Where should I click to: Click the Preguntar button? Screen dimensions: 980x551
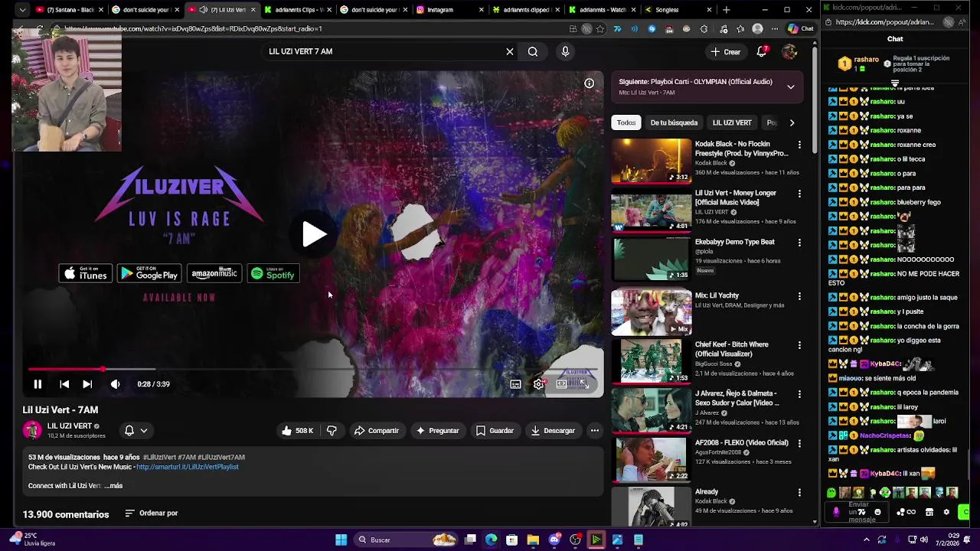click(437, 431)
